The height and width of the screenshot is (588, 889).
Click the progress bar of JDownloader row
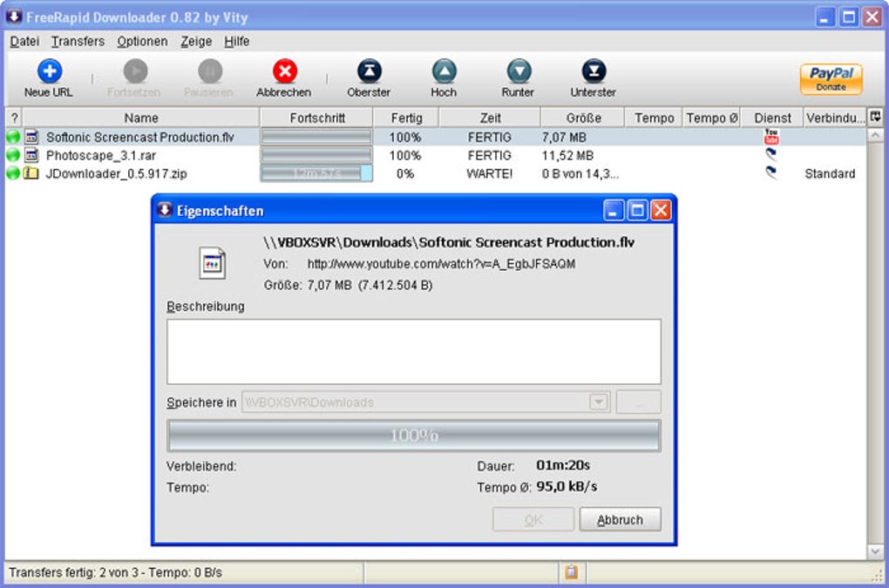coord(316,173)
